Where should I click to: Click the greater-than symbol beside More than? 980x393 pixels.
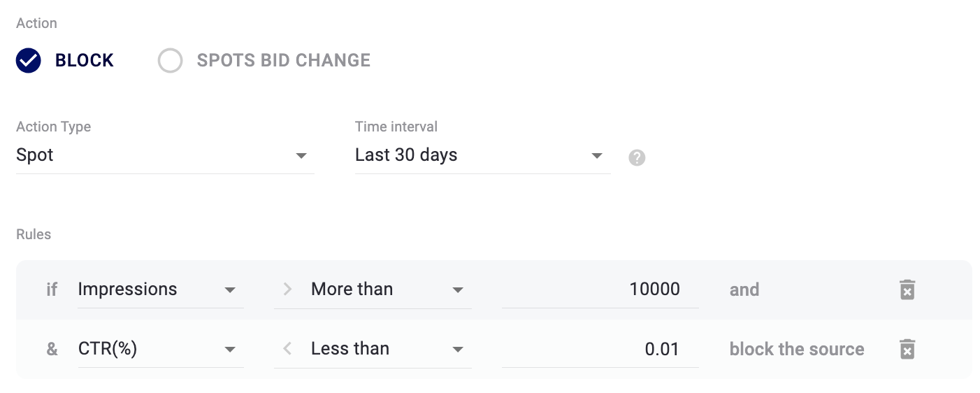click(x=287, y=290)
